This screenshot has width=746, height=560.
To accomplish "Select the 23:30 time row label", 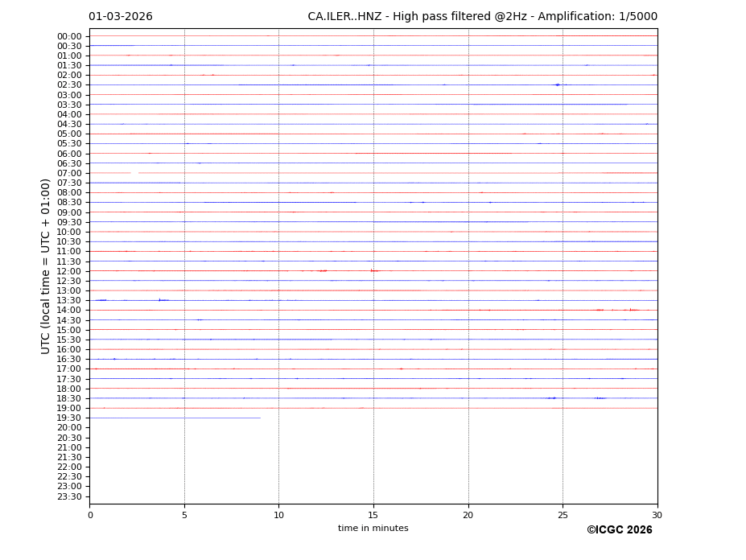I will tap(69, 496).
